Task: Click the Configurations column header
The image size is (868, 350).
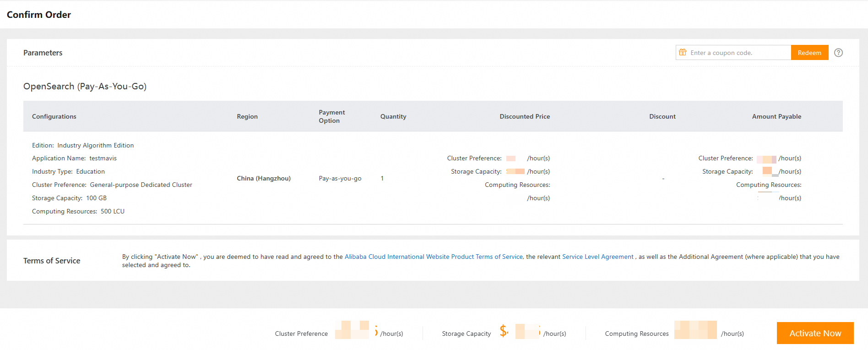Action: (54, 116)
